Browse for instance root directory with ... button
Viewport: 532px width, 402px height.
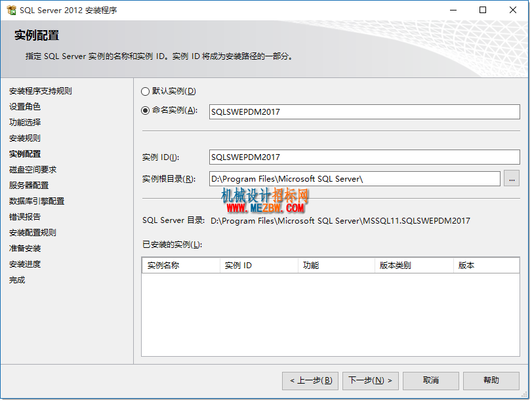[512, 179]
